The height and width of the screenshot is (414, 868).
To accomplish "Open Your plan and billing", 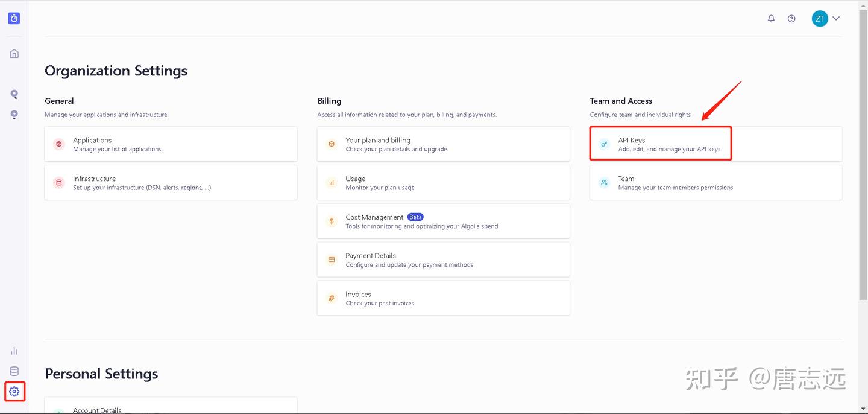I will point(443,144).
